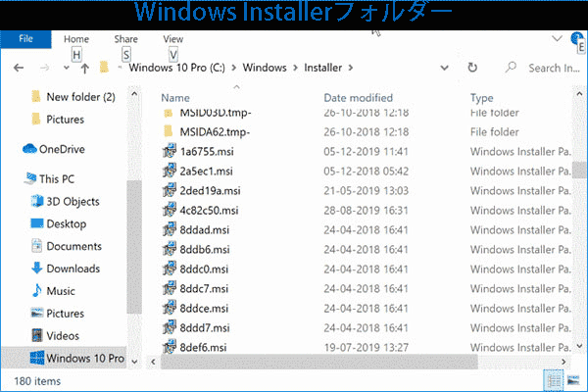Select file 2ded19a.msi
588x392 pixels.
point(210,190)
